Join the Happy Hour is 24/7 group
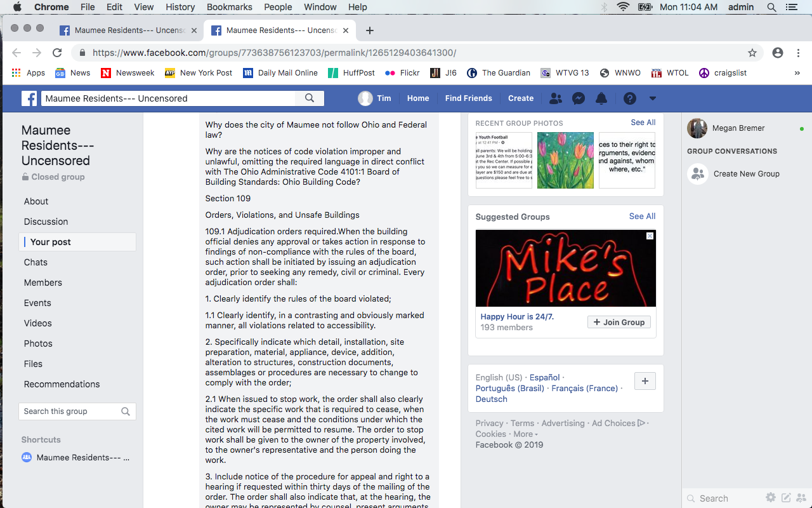This screenshot has width=812, height=508. pyautogui.click(x=619, y=323)
